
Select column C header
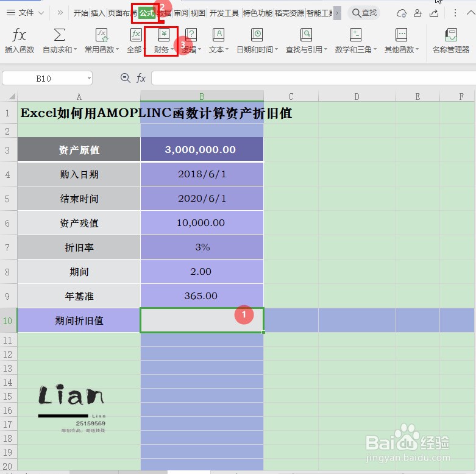pyautogui.click(x=291, y=96)
